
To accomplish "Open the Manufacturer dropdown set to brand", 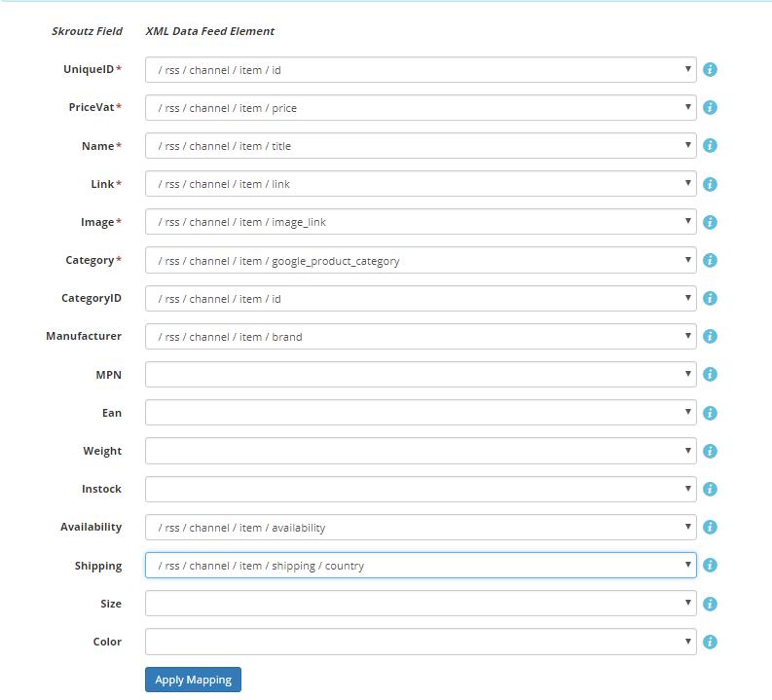I will pyautogui.click(x=421, y=336).
